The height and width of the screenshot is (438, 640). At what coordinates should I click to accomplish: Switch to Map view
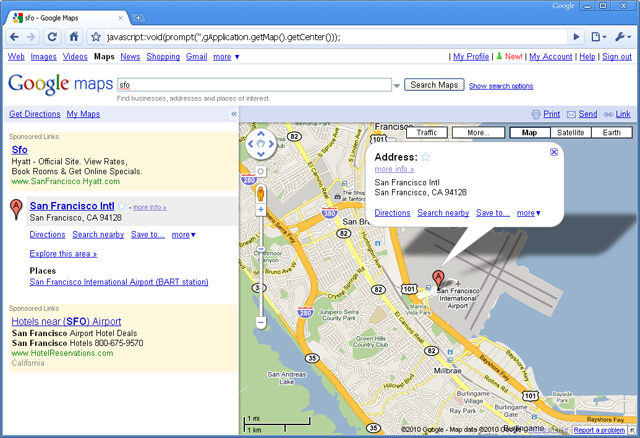click(x=529, y=133)
